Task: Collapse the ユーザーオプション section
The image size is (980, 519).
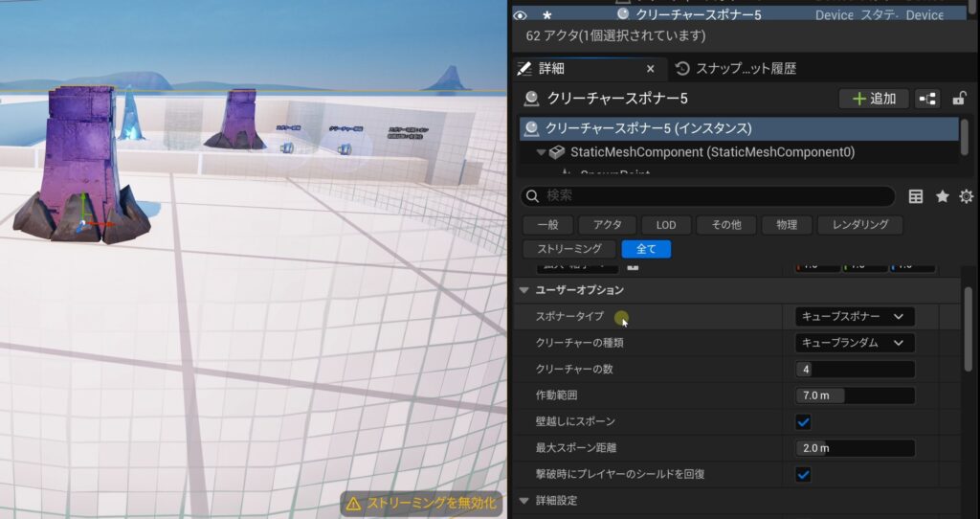Action: coord(523,290)
